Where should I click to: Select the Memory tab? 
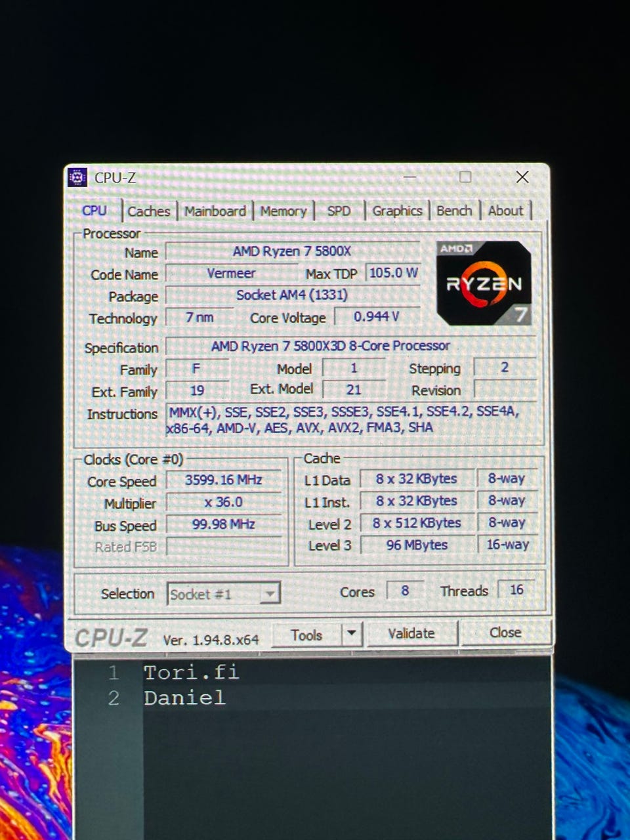point(283,211)
